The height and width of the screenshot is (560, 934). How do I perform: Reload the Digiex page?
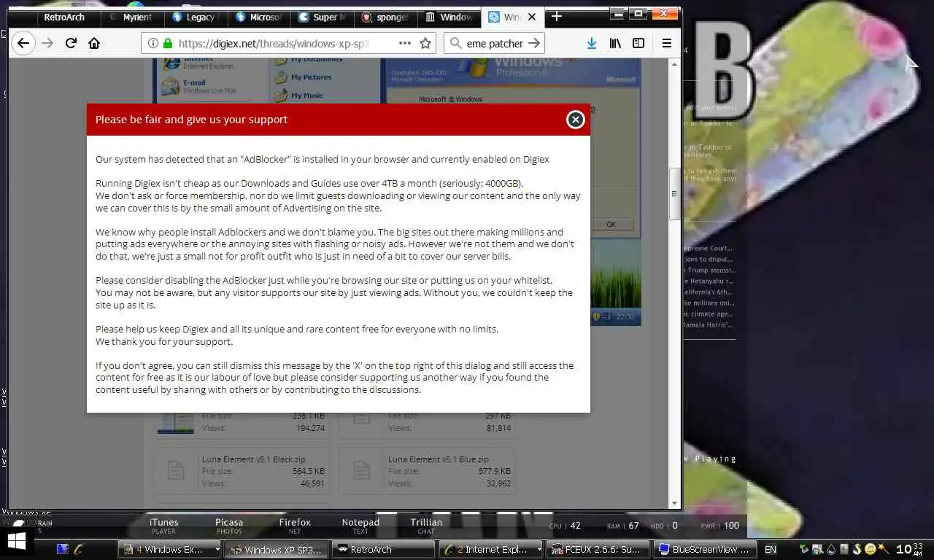point(71,43)
